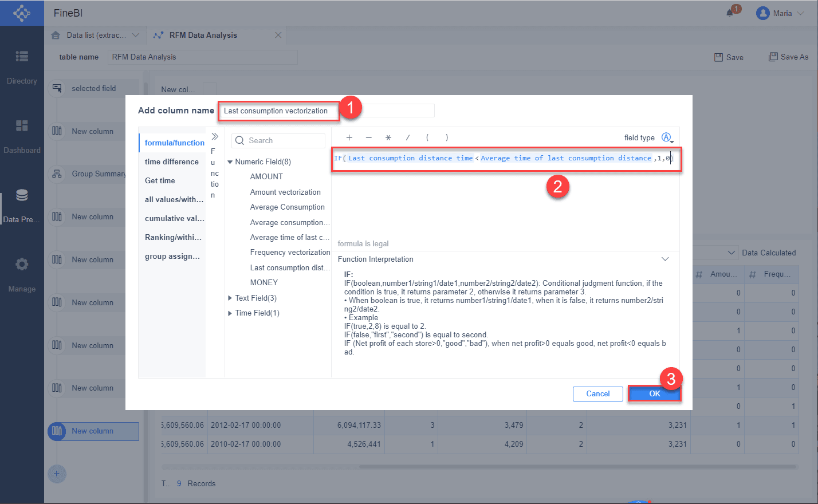This screenshot has width=818, height=504.
Task: Click the Save icon button
Action: pos(729,57)
